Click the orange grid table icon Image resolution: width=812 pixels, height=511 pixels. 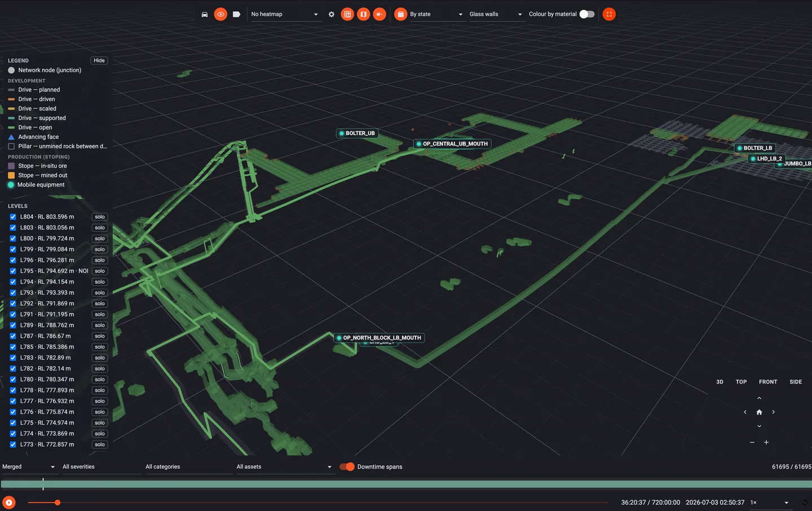[x=347, y=14]
